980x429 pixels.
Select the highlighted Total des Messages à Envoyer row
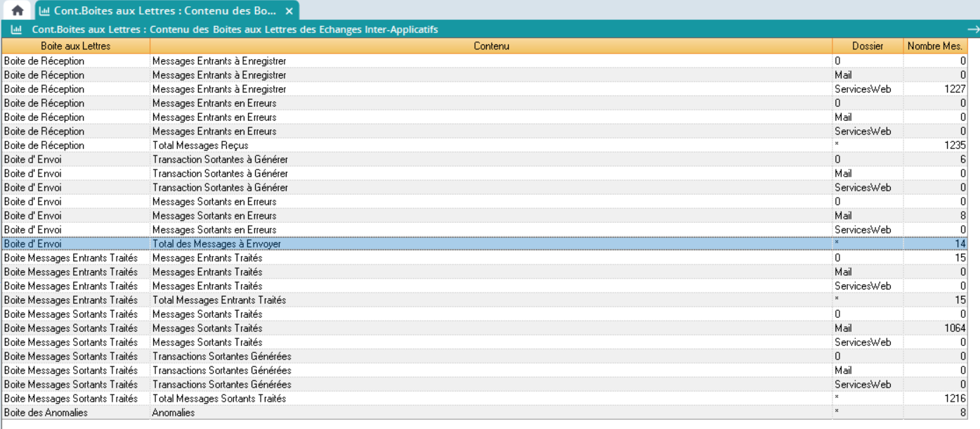click(216, 244)
